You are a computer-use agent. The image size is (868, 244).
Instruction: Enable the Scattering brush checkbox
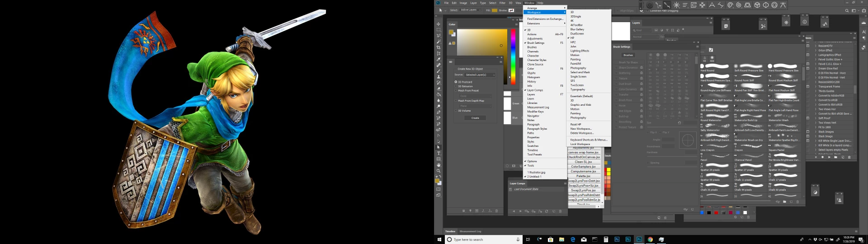(x=616, y=73)
